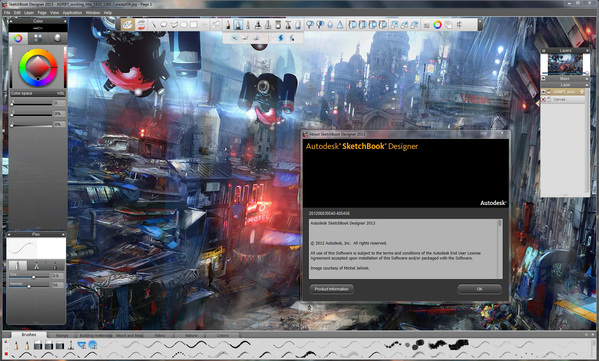Switch to the Brushes library tab
This screenshot has height=361, width=599.
[29, 335]
